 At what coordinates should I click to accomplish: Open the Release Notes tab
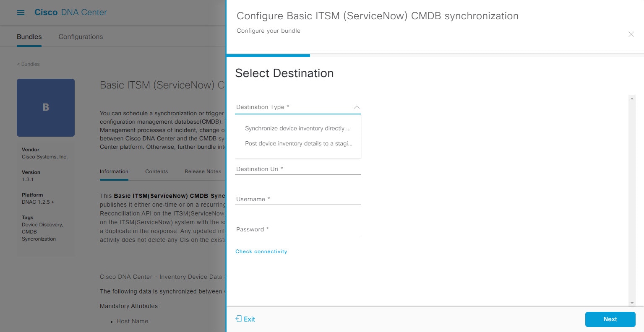[203, 171]
